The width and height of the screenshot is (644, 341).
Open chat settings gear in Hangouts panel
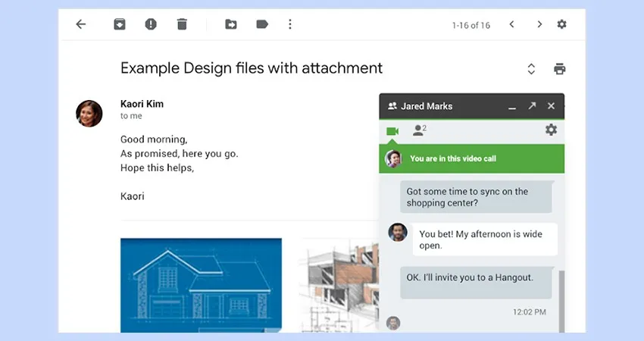coord(551,130)
